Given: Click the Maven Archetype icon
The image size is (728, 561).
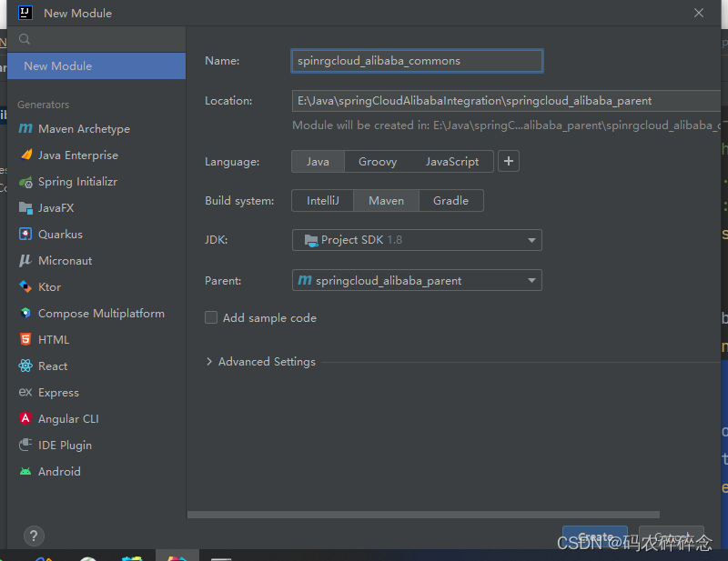Looking at the screenshot, I should tap(25, 128).
